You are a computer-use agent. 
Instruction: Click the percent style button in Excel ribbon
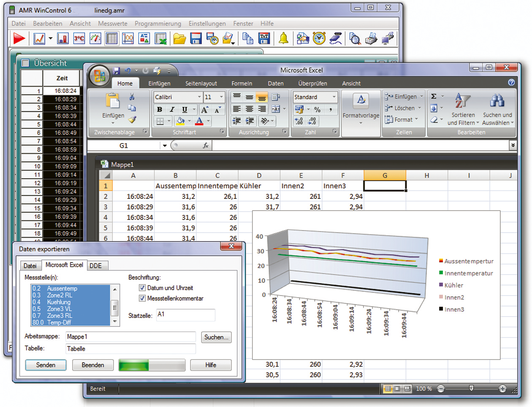tap(317, 110)
